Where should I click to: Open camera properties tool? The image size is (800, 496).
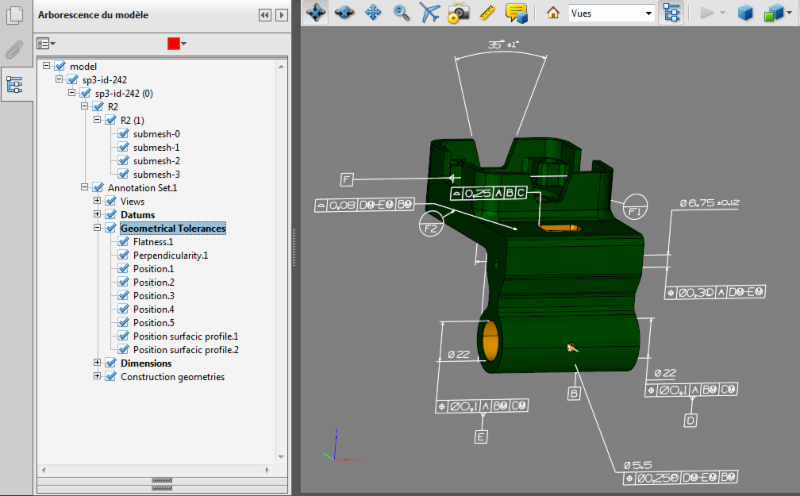coord(459,13)
